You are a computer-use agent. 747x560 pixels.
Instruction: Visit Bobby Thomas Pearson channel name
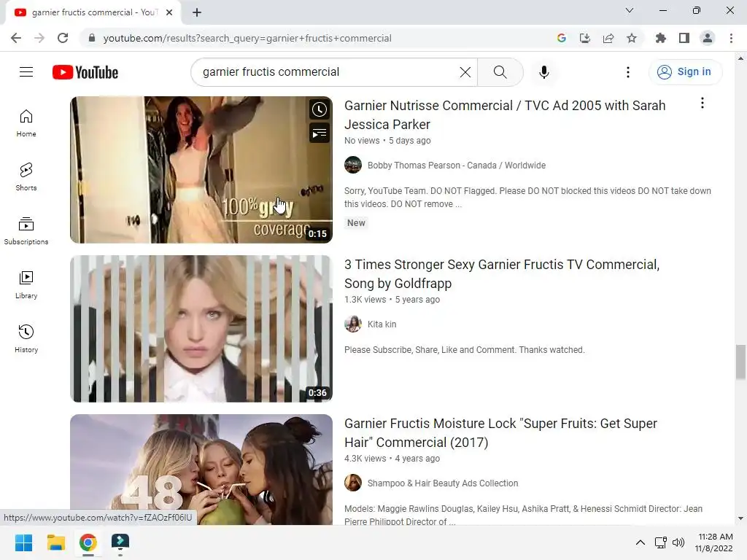[x=457, y=166]
